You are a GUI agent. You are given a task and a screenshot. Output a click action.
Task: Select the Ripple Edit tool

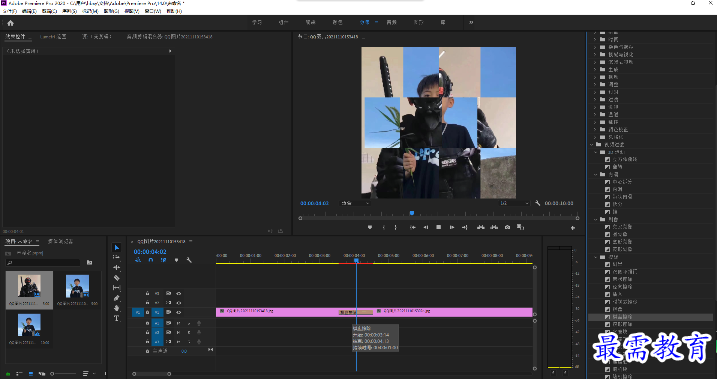117,268
